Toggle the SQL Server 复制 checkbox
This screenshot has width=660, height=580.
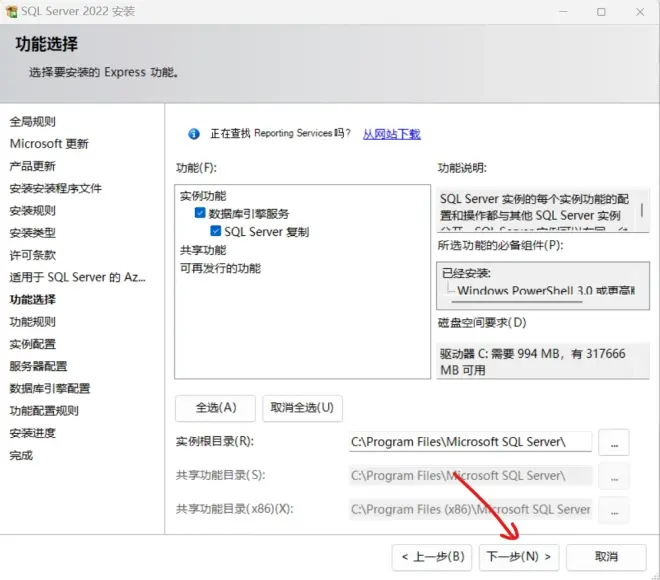tap(216, 231)
